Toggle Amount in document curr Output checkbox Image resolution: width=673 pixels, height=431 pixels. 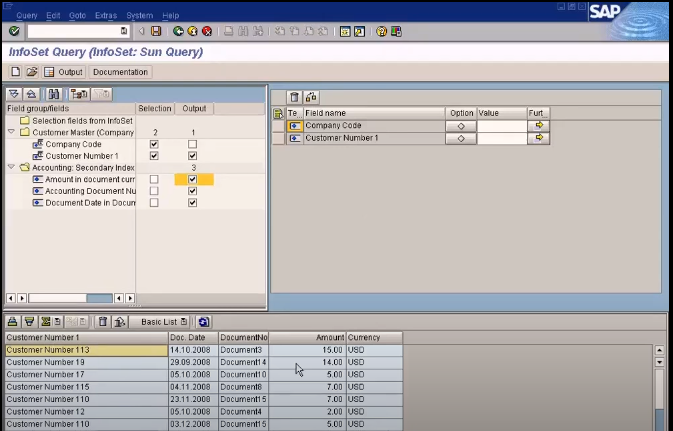pyautogui.click(x=192, y=179)
